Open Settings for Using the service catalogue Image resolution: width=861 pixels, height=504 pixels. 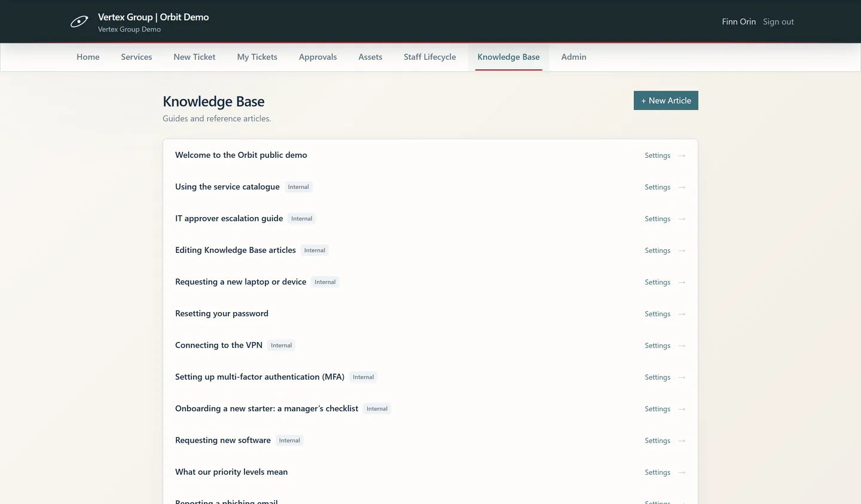click(657, 187)
